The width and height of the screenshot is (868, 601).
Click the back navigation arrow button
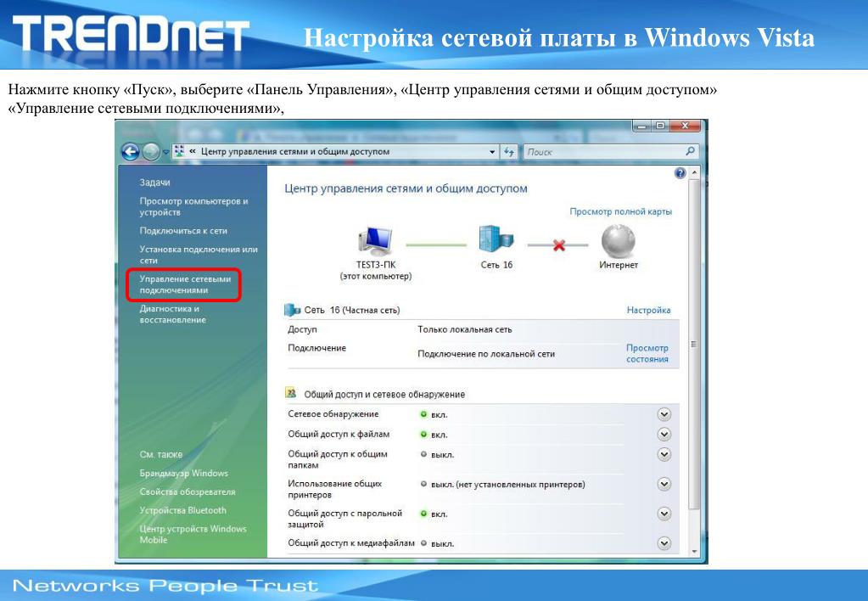131,151
